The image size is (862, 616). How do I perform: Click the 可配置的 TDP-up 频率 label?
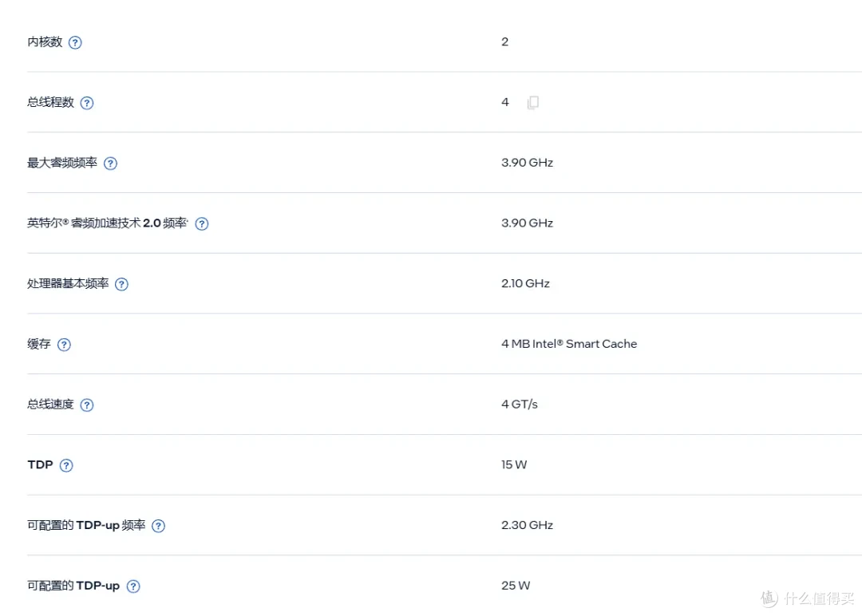pos(86,525)
